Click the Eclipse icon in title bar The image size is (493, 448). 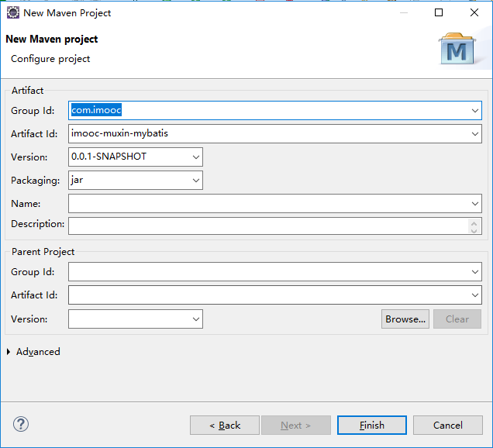13,12
